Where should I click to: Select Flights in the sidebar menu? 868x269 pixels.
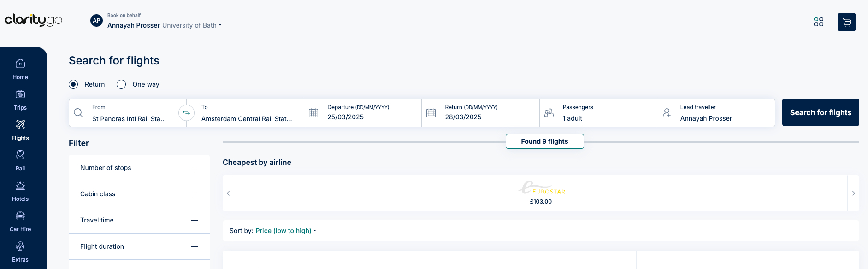coord(20,130)
